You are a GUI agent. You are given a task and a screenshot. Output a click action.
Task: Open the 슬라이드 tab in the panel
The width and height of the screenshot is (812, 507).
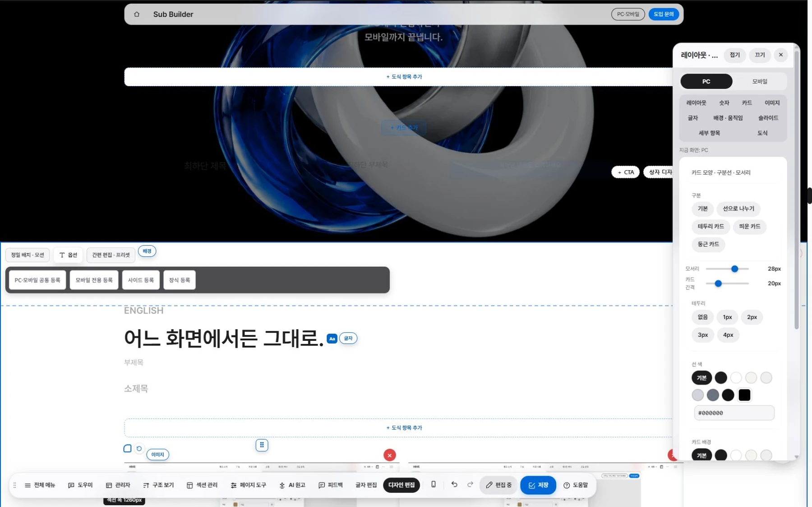[768, 118]
